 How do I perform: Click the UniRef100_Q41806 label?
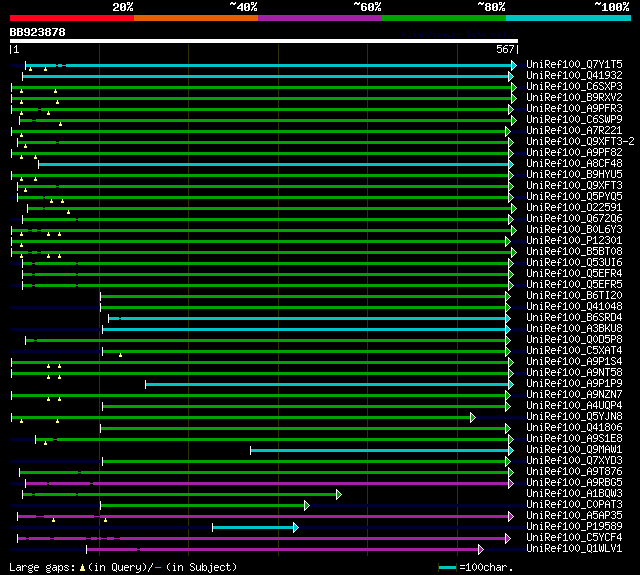[x=574, y=428]
